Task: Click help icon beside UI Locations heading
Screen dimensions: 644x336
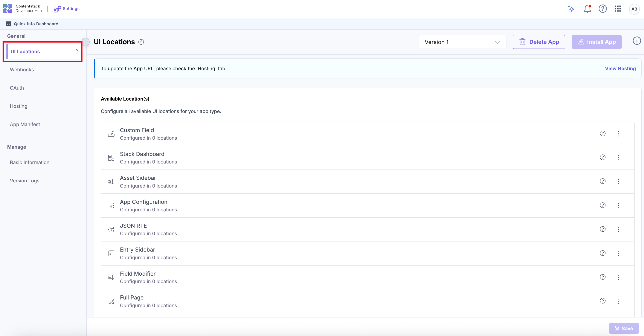Action: click(141, 42)
